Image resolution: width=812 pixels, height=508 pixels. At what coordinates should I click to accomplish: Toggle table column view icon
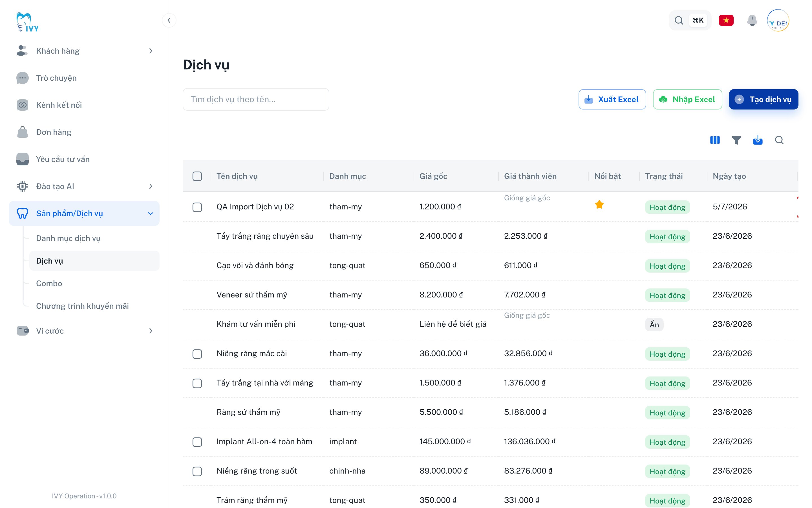[x=715, y=140]
